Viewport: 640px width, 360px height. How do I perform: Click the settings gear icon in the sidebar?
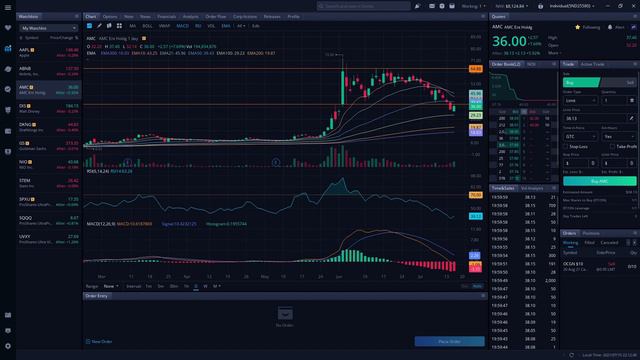pos(8,346)
